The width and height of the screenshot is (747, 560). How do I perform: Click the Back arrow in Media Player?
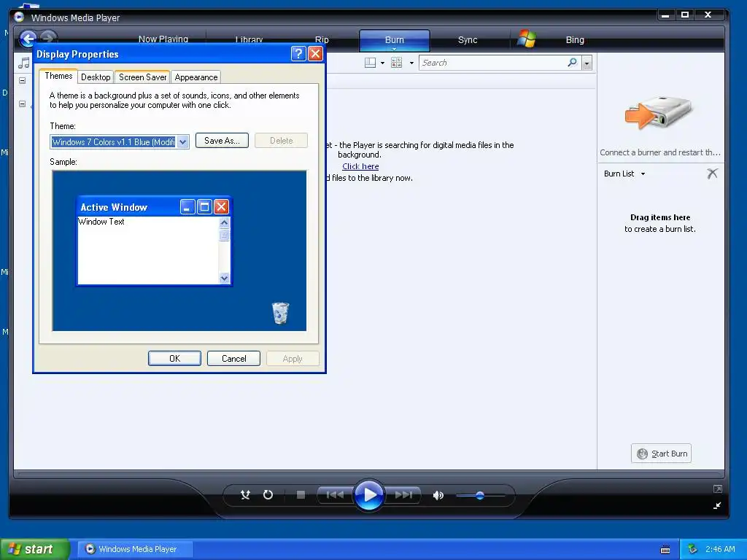(x=28, y=39)
